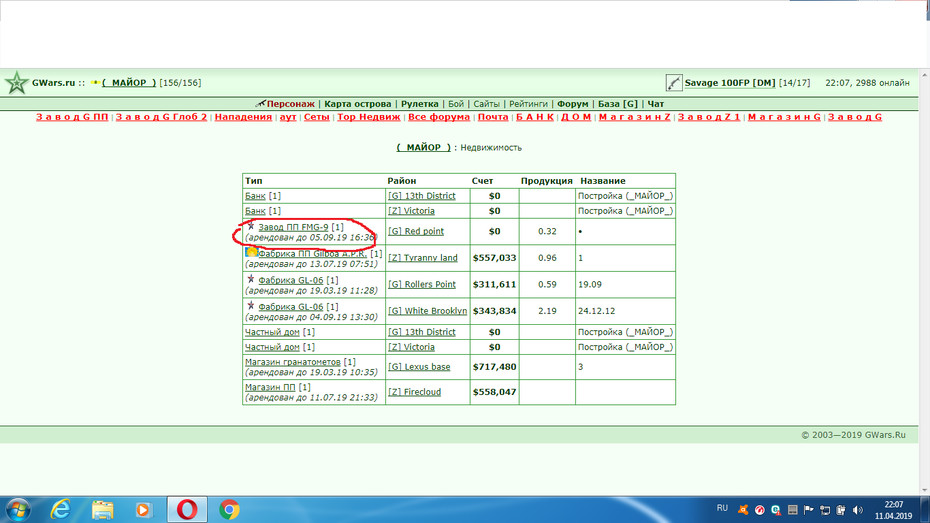
Task: Open Форум menu item
Action: point(572,104)
